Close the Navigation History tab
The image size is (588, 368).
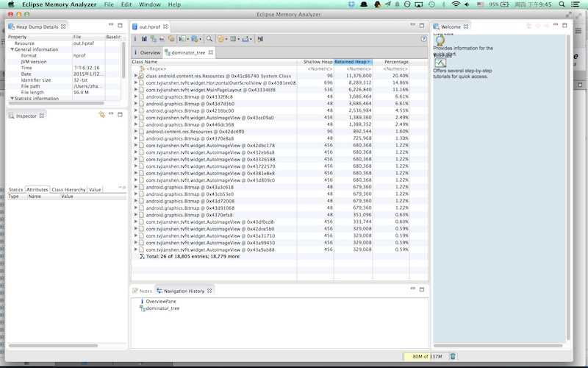tap(209, 291)
